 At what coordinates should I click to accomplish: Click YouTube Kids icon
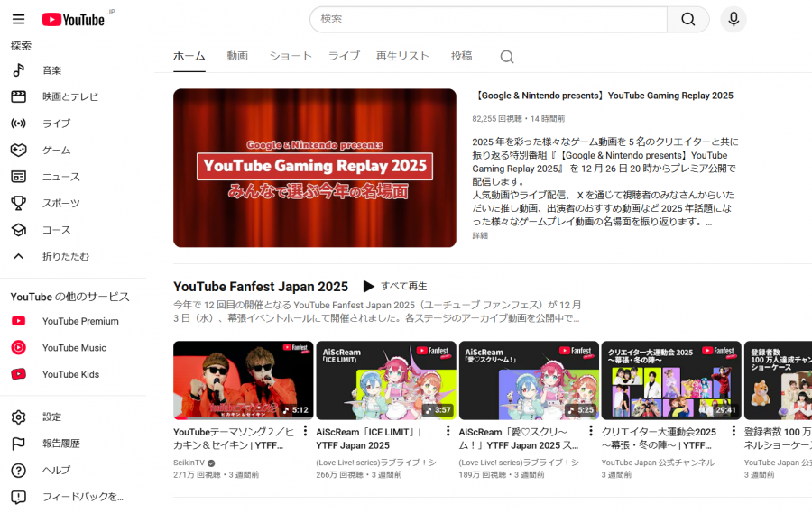pyautogui.click(x=19, y=374)
